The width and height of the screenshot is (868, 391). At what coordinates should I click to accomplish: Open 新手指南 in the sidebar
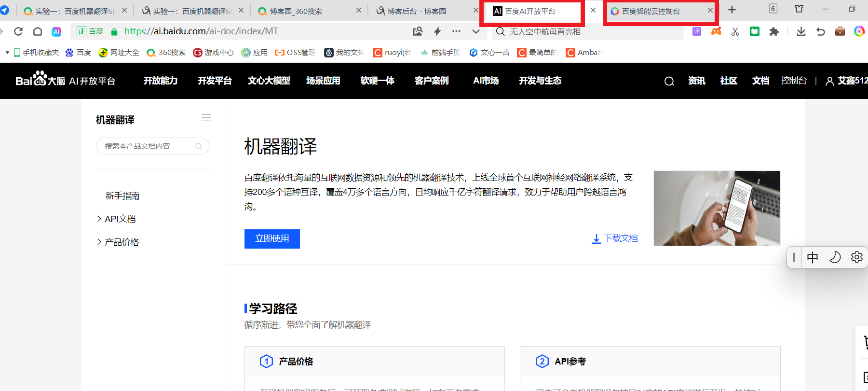[122, 196]
